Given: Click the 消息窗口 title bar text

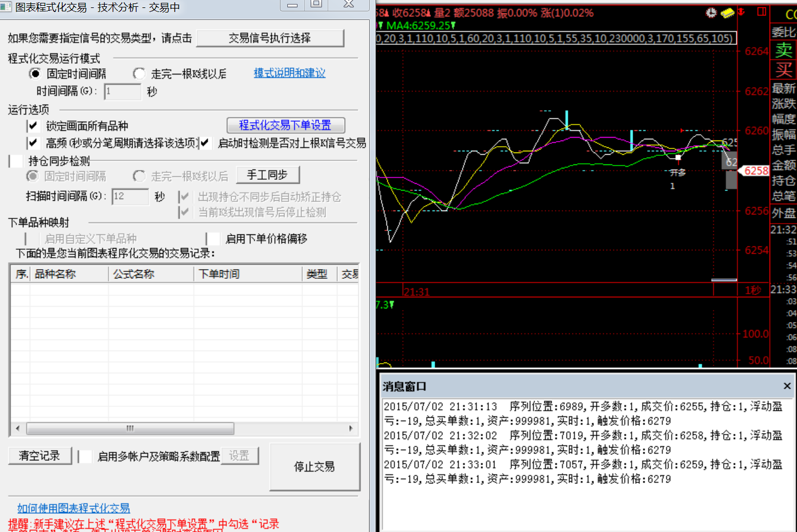Looking at the screenshot, I should tap(404, 386).
